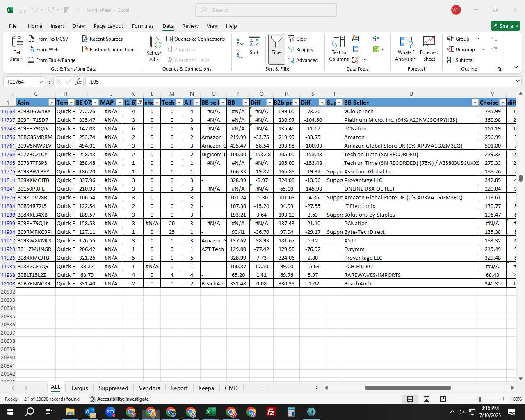The height and width of the screenshot is (420, 525).
Task: Open the MAP column filter dropdown
Action: [x=119, y=103]
